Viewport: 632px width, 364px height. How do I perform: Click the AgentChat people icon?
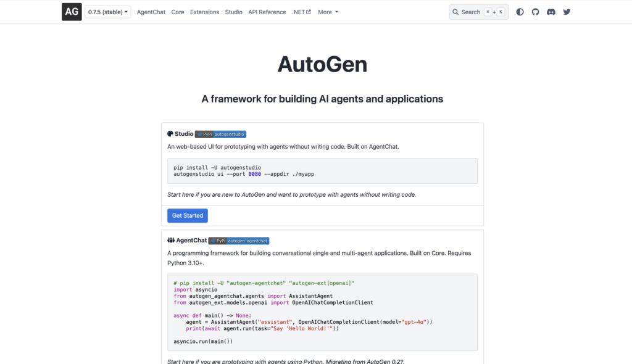click(x=171, y=240)
